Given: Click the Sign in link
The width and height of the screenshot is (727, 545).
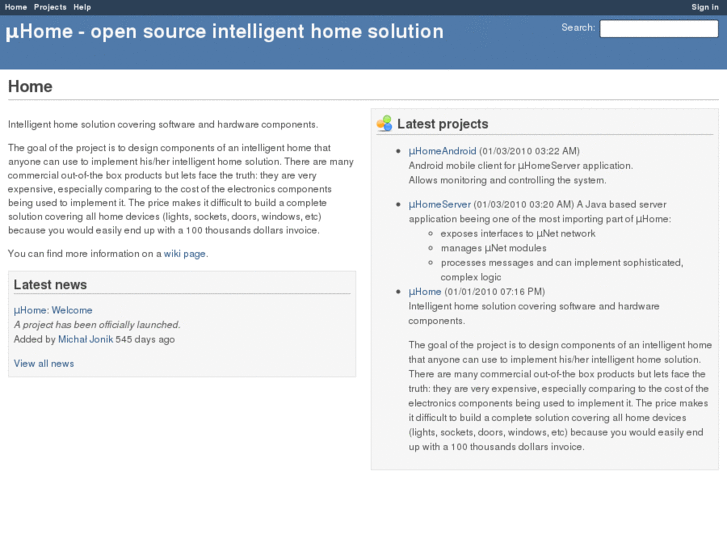Looking at the screenshot, I should click(x=705, y=7).
